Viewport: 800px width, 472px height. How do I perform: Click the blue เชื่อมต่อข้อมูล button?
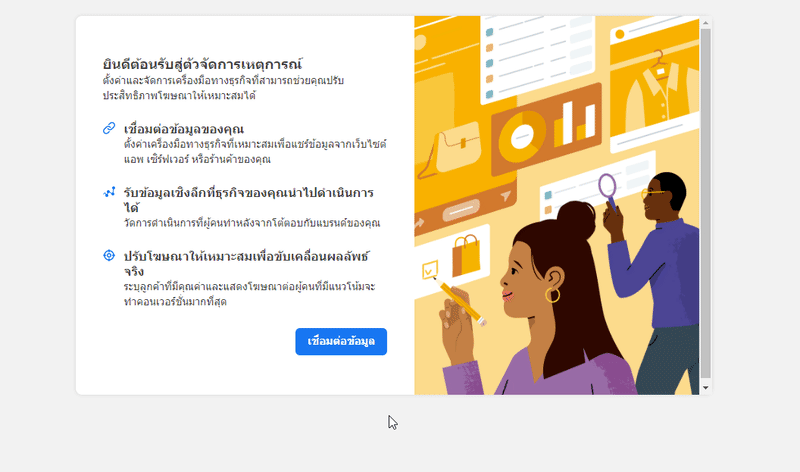click(341, 341)
